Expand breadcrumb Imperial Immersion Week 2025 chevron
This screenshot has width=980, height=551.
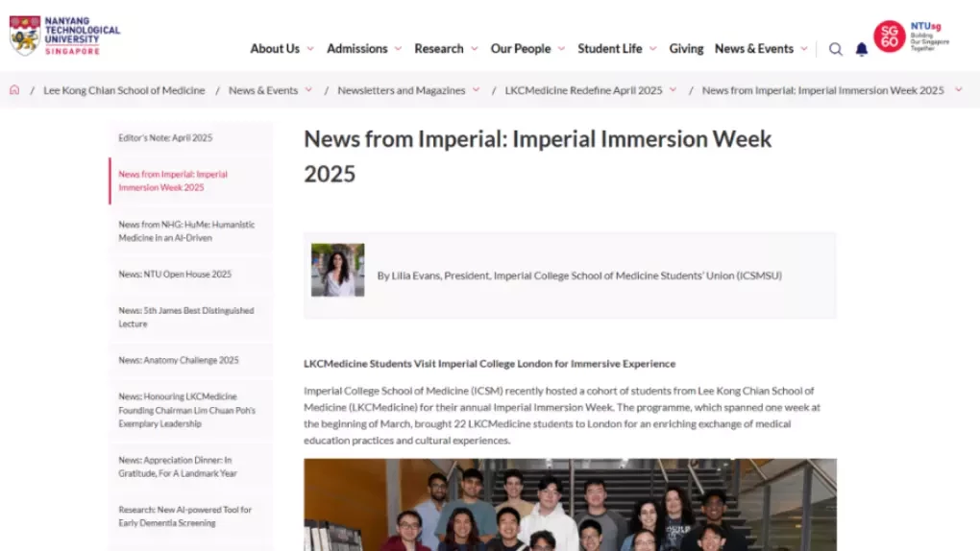[958, 90]
